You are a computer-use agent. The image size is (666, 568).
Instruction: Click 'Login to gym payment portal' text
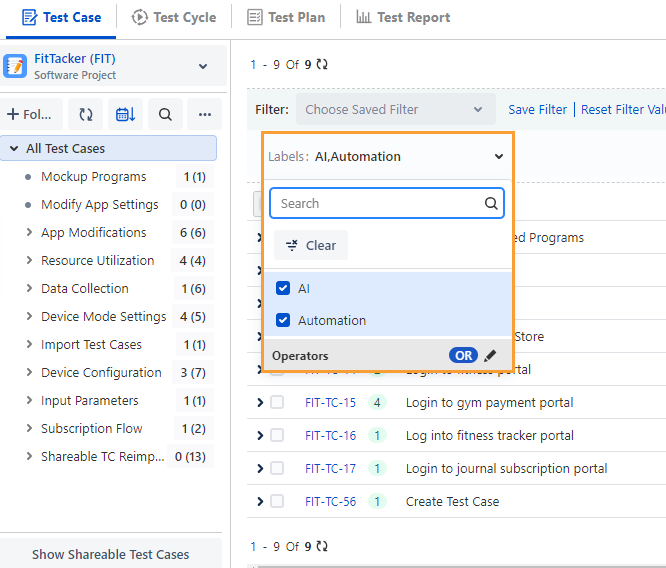pos(489,402)
